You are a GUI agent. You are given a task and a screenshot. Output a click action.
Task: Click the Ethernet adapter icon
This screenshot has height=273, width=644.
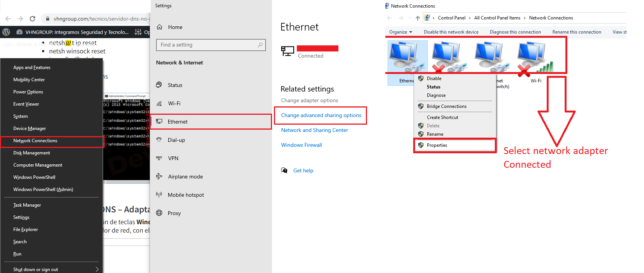[407, 57]
